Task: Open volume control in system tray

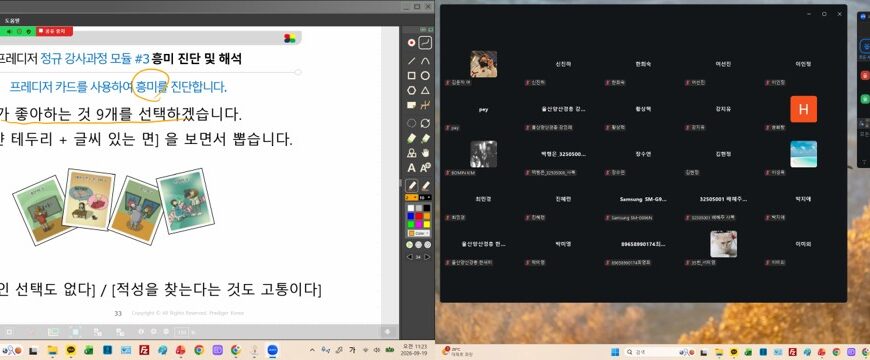Action: coord(377,350)
